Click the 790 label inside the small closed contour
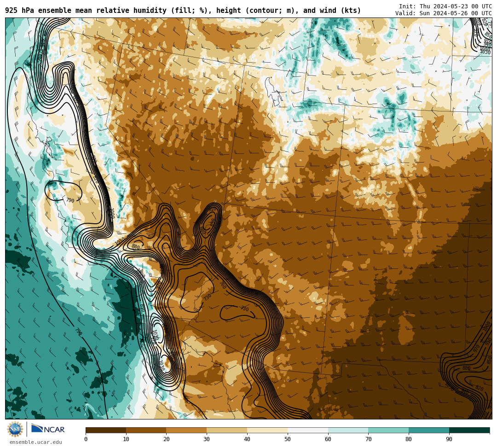The image size is (497, 448). tap(70, 200)
